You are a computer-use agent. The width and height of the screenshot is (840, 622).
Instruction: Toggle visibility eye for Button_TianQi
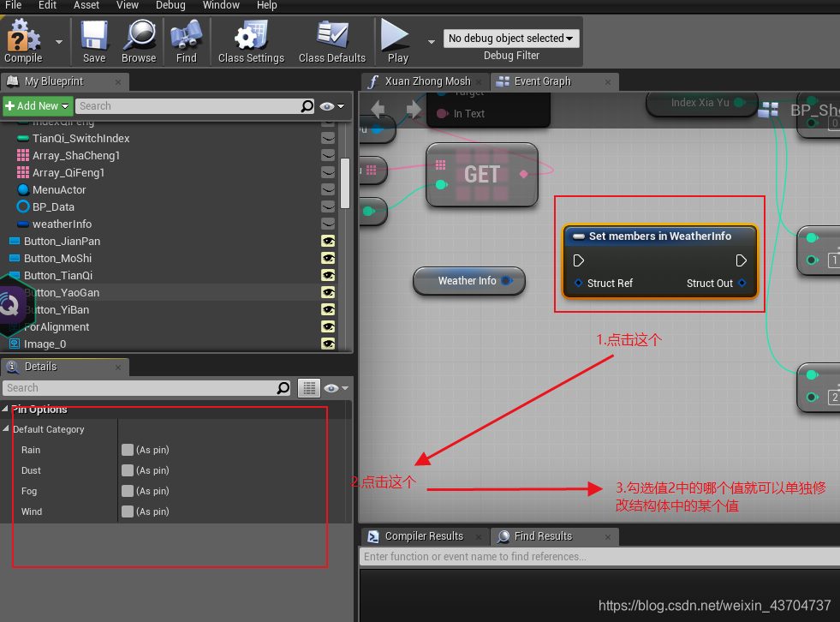328,276
